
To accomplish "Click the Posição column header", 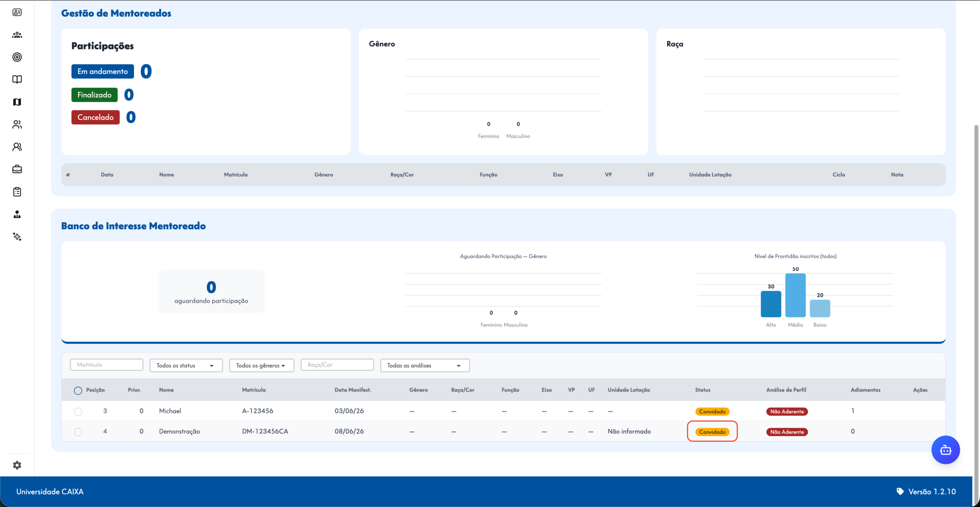I will (95, 390).
